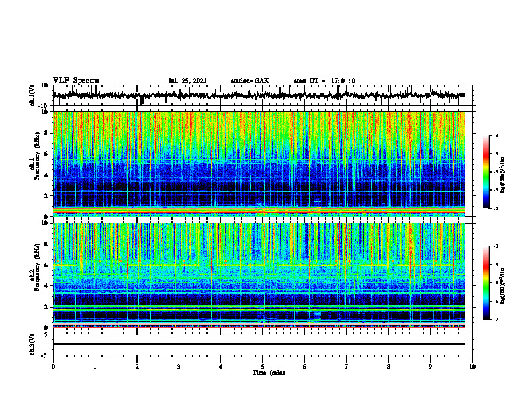
Task: Click the "Time (min)" x-axis label
Action: pos(269,373)
